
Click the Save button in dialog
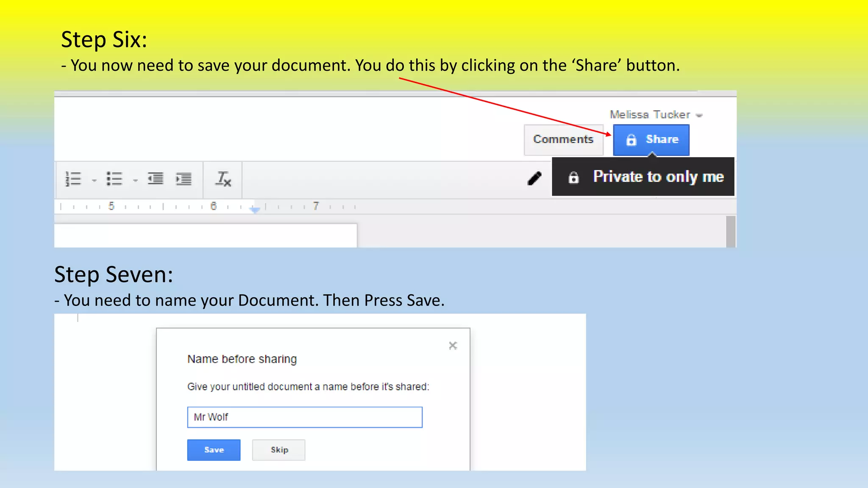(x=214, y=450)
